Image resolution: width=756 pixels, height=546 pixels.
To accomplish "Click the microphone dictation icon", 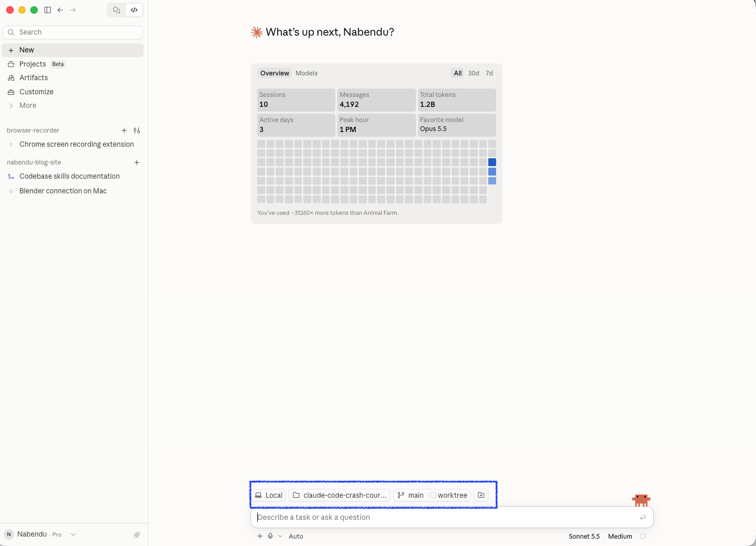I will click(x=270, y=536).
